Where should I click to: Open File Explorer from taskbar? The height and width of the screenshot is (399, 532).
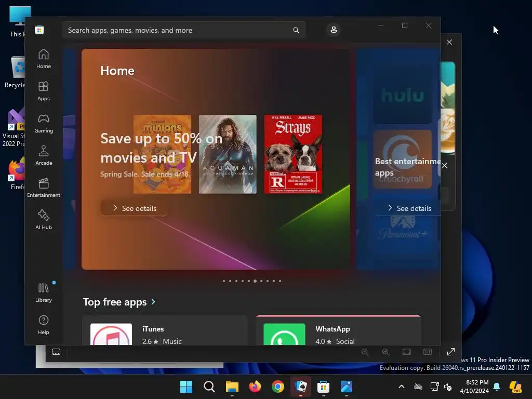coord(232,387)
